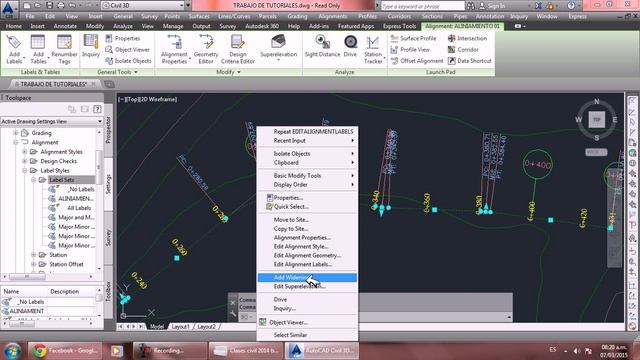
Task: Expand the Modify panel dropdown
Action: click(x=228, y=72)
